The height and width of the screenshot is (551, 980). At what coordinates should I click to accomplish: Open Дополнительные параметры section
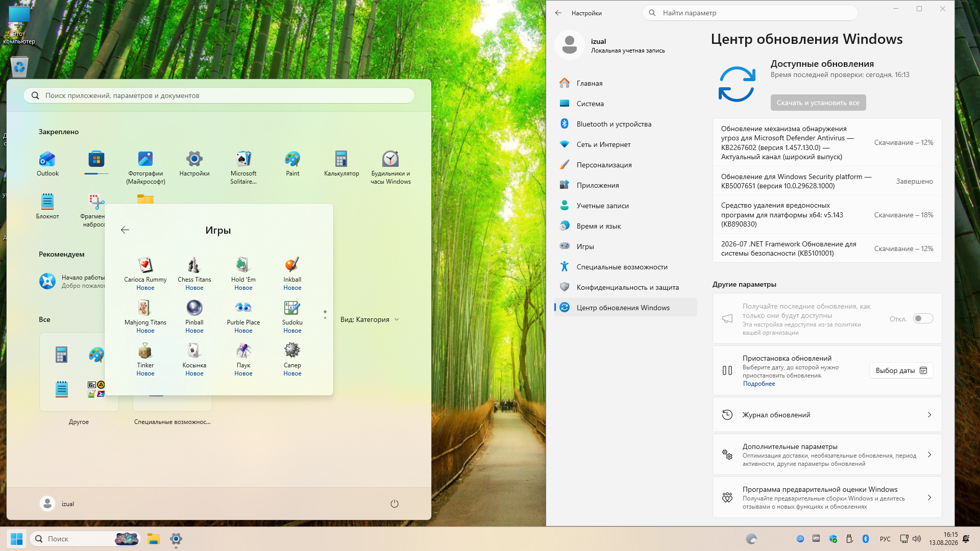pos(827,455)
